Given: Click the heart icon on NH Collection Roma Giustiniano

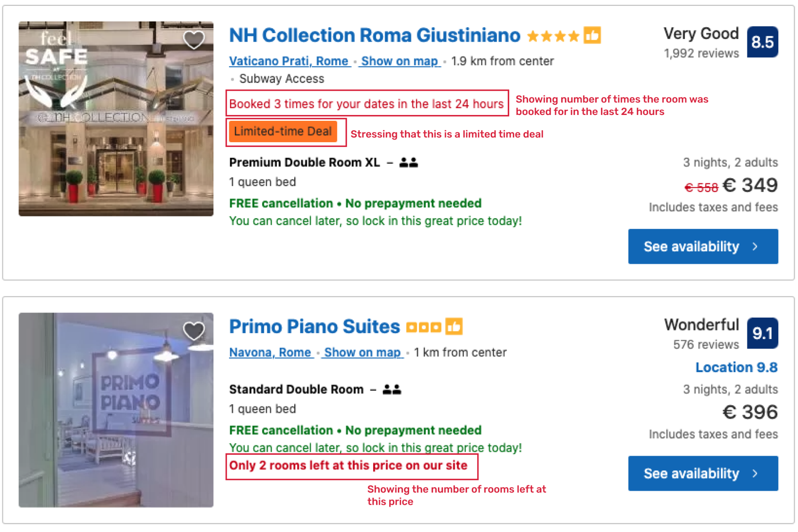Looking at the screenshot, I should point(194,39).
